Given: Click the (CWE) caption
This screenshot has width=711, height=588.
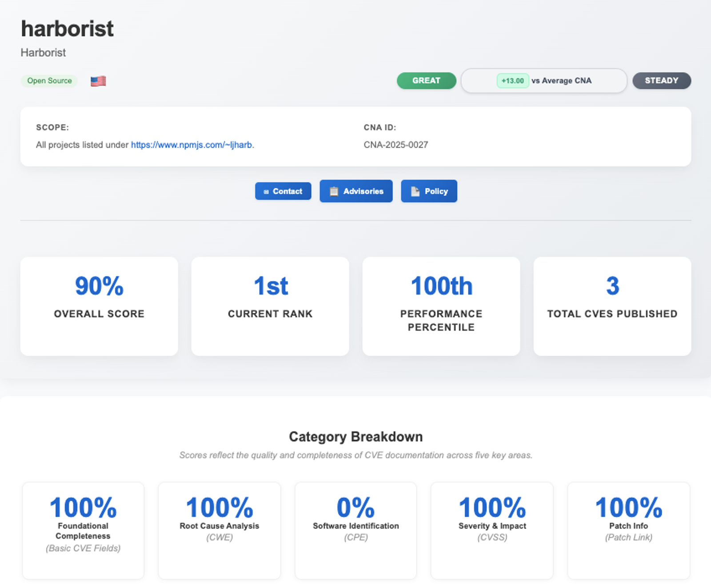Looking at the screenshot, I should [x=220, y=537].
